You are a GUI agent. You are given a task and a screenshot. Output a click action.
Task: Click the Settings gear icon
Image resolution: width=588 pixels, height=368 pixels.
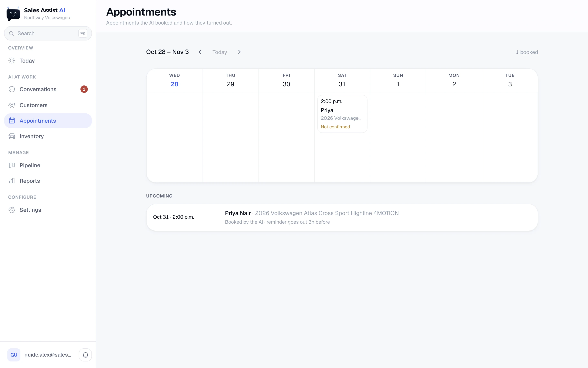12,210
